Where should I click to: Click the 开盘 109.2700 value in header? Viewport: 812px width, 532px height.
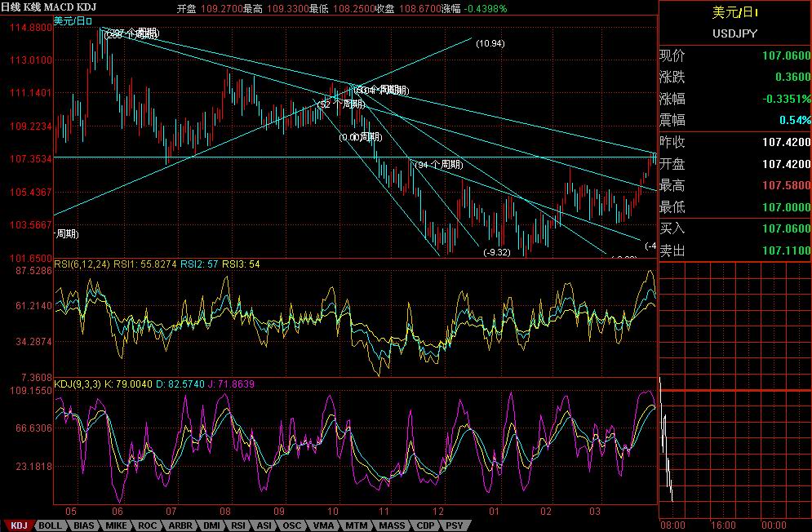coord(210,9)
